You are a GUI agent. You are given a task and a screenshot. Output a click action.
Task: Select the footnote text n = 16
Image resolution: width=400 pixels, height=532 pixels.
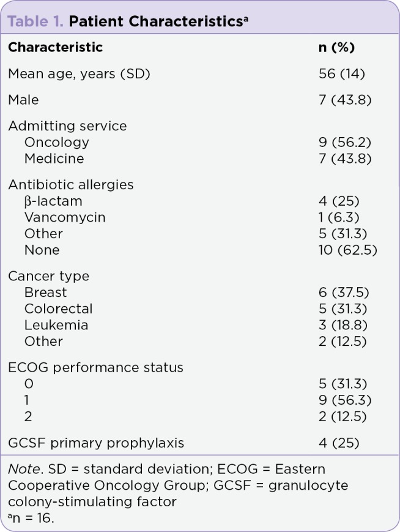(31, 518)
